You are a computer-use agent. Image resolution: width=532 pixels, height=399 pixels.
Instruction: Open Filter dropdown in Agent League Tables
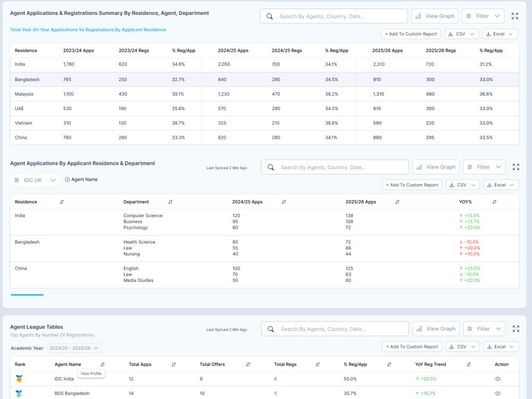click(x=484, y=329)
